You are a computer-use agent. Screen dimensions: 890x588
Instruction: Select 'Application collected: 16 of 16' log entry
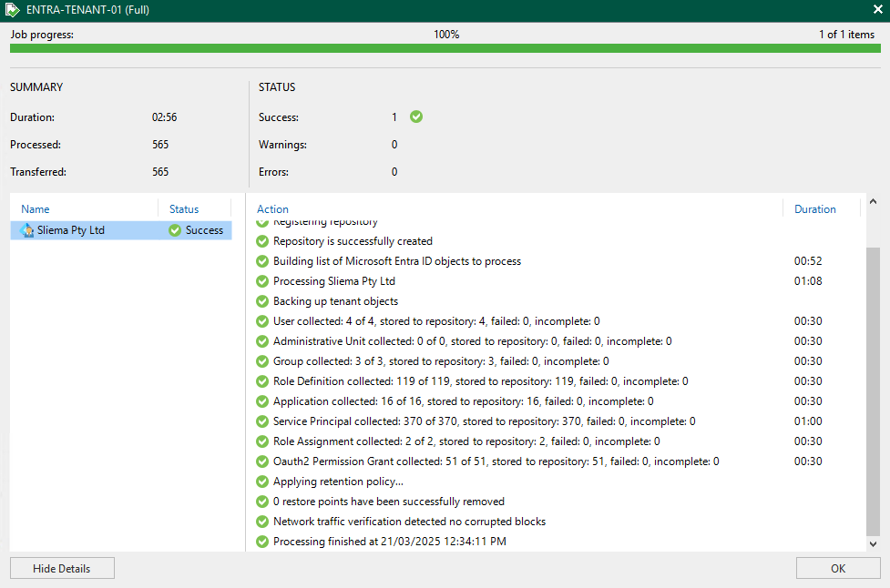point(463,401)
